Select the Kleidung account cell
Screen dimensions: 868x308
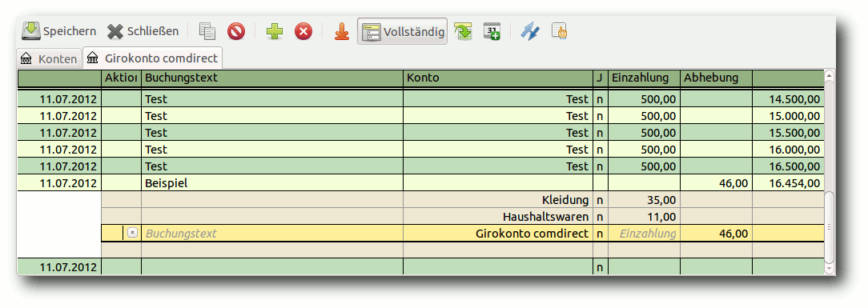point(498,200)
